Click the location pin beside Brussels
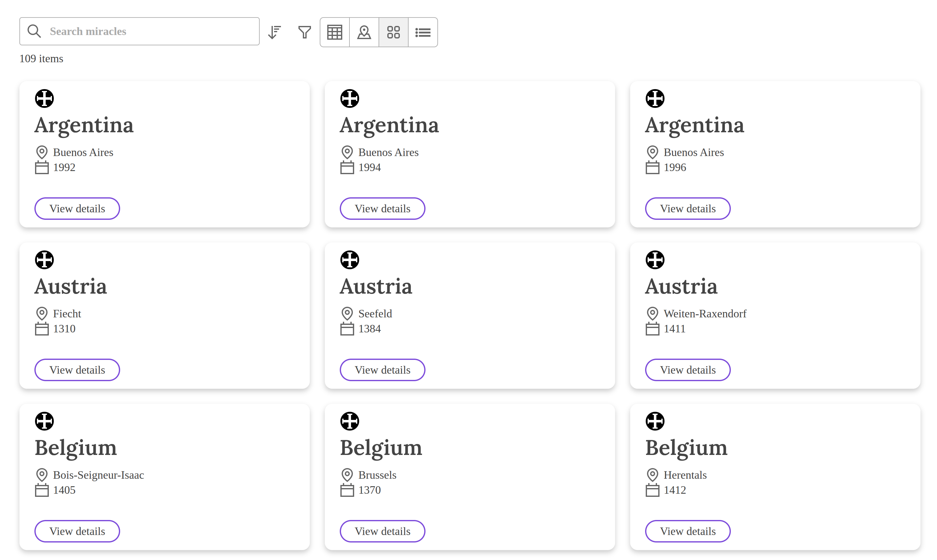Viewport: 937px width, 560px height. coord(347,475)
